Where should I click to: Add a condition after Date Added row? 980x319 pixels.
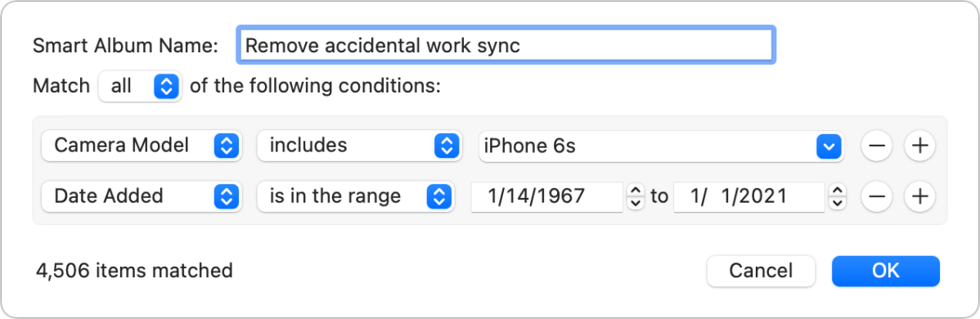[x=919, y=196]
